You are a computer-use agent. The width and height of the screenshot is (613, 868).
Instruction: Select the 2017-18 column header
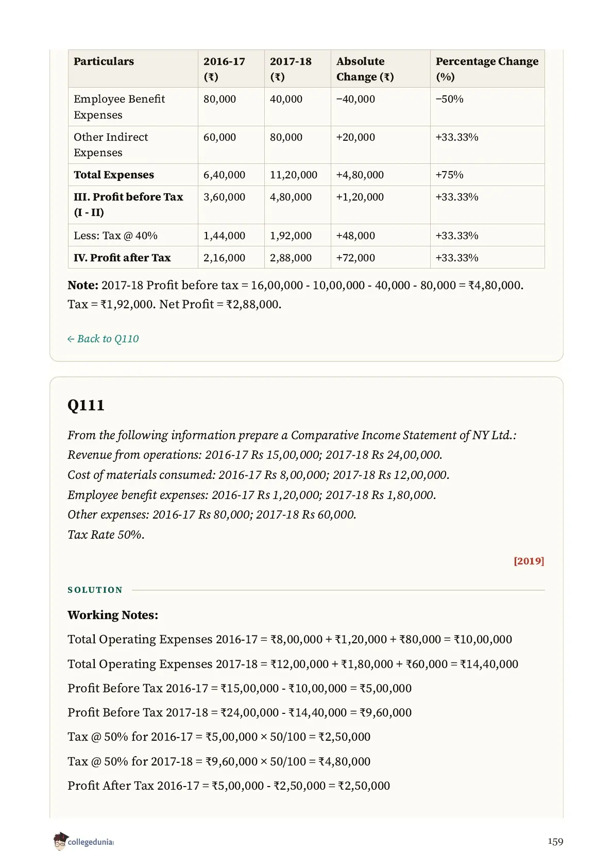click(291, 69)
